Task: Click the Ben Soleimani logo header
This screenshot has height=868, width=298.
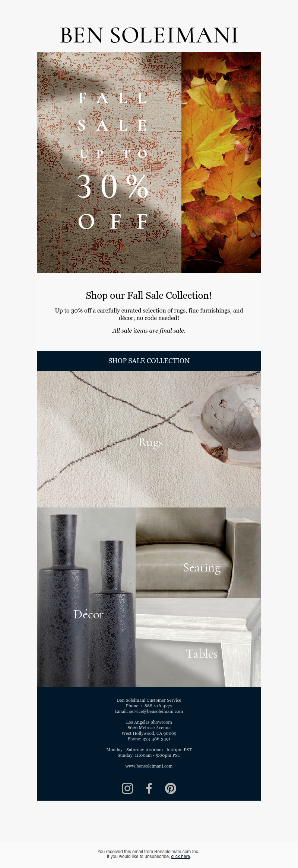Action: click(149, 35)
